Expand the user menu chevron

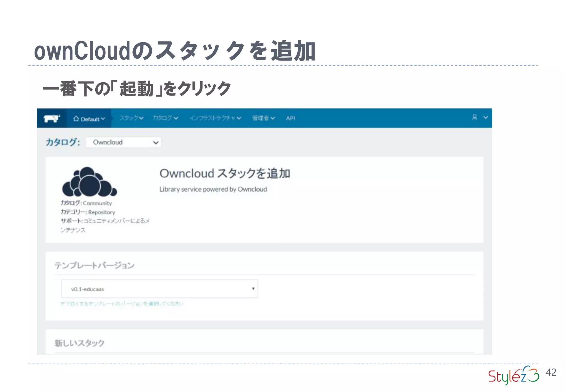(486, 117)
